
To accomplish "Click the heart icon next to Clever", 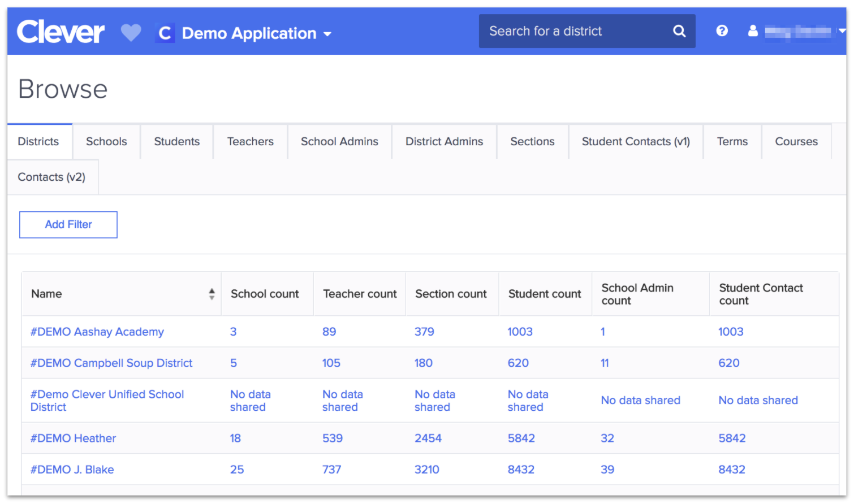I will point(131,32).
